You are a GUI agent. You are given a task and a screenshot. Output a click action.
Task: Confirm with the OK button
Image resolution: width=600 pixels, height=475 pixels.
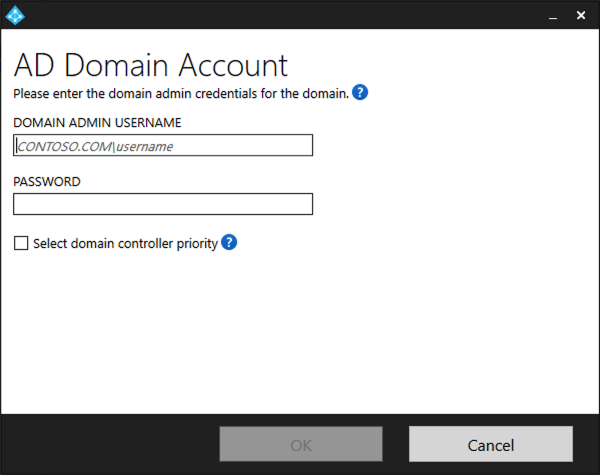pyautogui.click(x=301, y=444)
